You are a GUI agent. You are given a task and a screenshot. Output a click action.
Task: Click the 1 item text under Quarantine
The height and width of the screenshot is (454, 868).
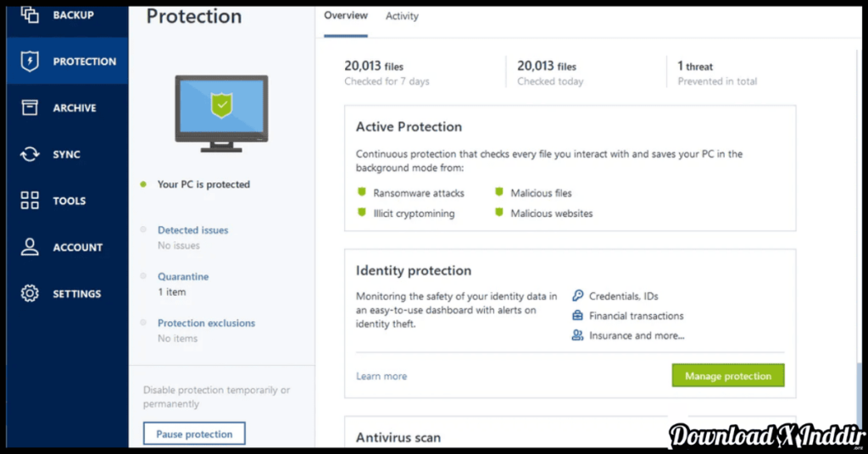pyautogui.click(x=171, y=292)
